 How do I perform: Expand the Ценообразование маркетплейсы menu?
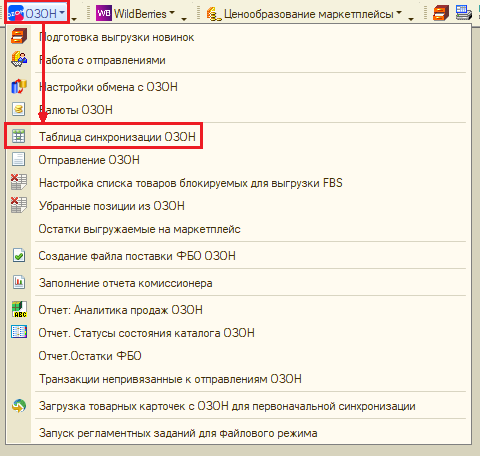tap(304, 14)
